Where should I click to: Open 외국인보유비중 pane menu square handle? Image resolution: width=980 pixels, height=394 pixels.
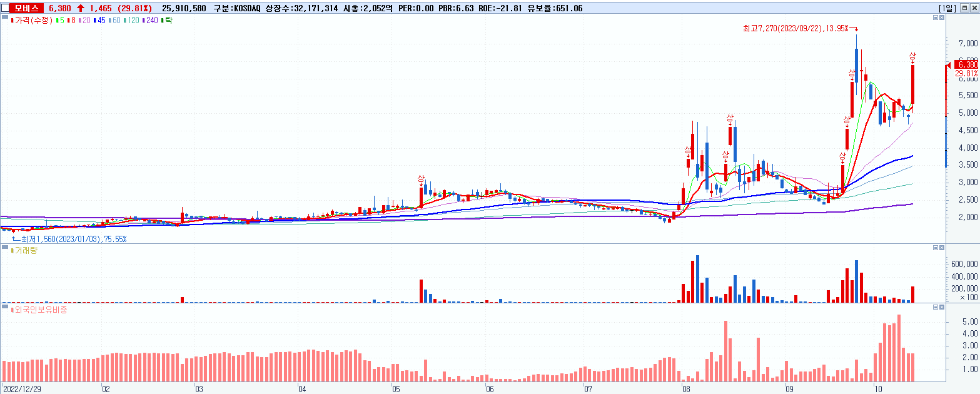[6, 307]
